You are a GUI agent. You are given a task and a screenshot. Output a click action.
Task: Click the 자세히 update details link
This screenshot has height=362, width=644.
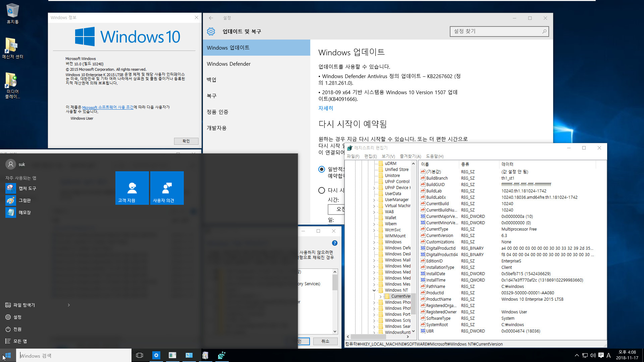coord(326,108)
